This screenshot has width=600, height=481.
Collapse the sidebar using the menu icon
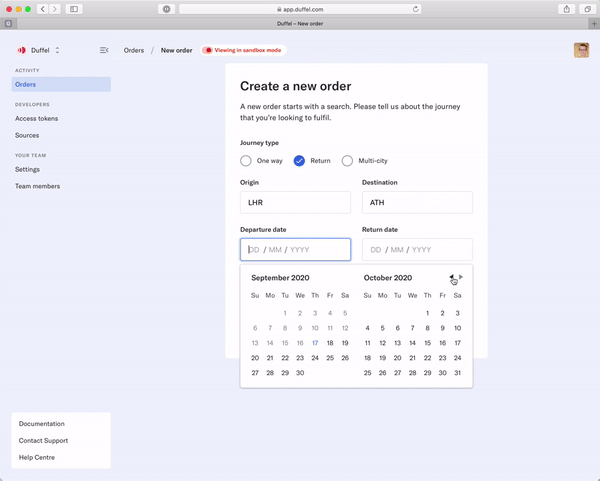point(104,50)
